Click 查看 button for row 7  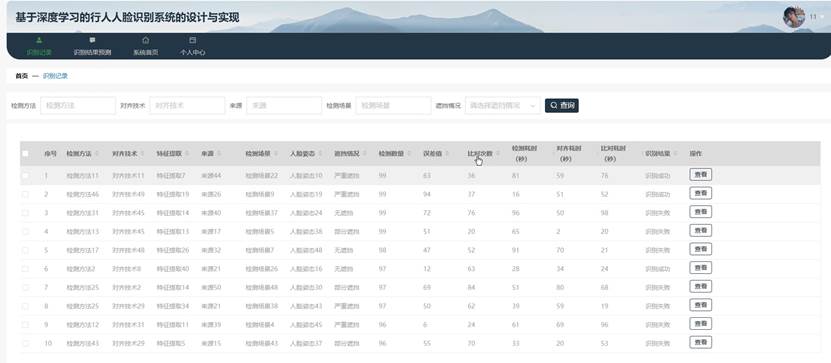point(701,287)
